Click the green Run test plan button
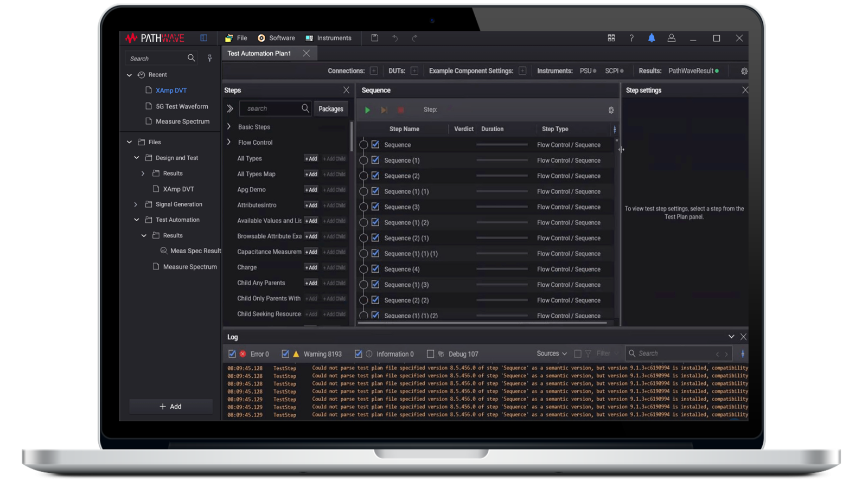This screenshot has height=488, width=868. click(367, 110)
